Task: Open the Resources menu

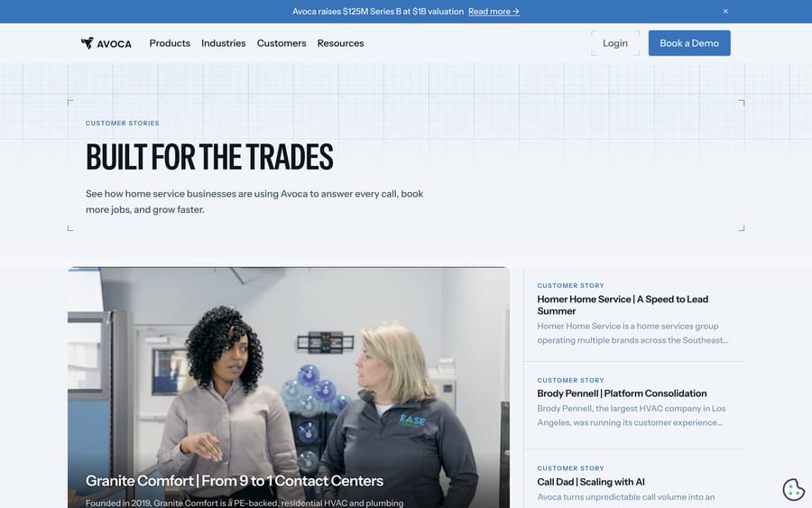Action: tap(341, 43)
